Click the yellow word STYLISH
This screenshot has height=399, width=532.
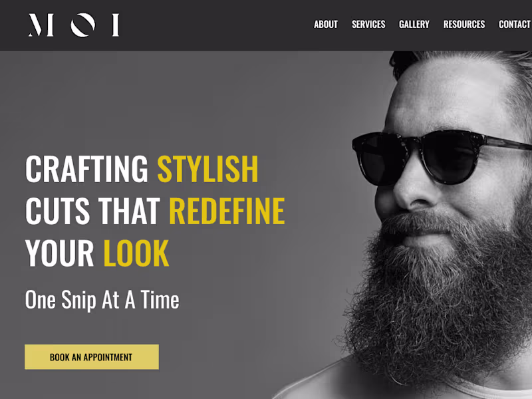pos(207,169)
